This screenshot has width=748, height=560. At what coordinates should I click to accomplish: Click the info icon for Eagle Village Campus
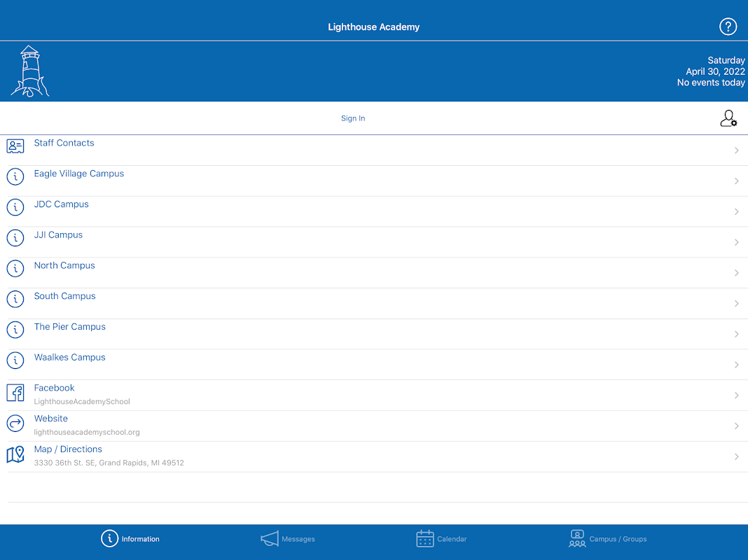point(15,176)
